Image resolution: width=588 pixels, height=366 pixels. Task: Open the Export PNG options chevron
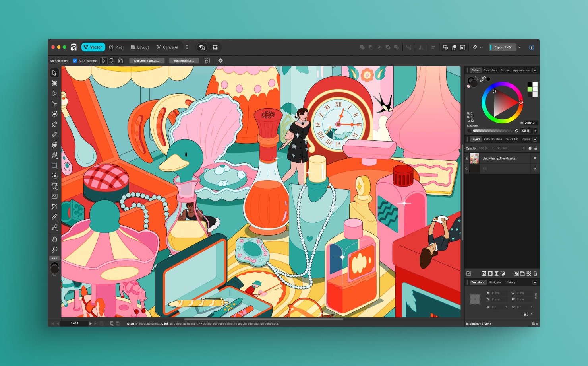pos(520,47)
